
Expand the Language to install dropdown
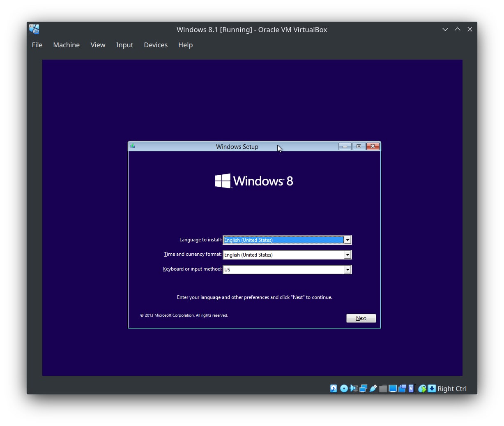pyautogui.click(x=348, y=240)
